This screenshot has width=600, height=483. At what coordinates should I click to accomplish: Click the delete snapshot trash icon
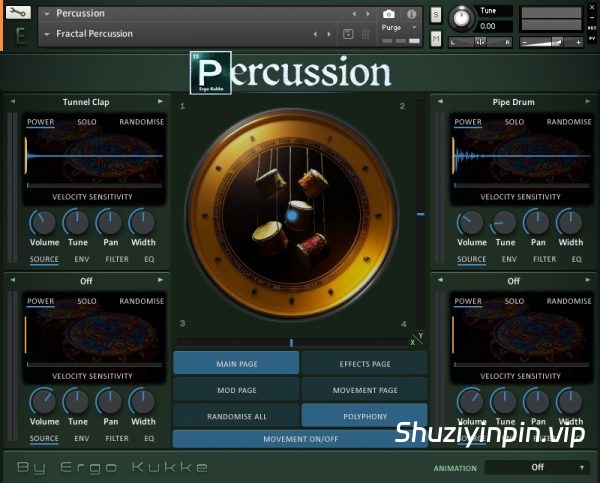(x=365, y=34)
